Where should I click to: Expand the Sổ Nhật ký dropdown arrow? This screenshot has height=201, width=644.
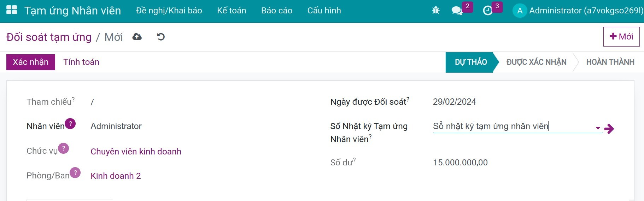pyautogui.click(x=598, y=128)
